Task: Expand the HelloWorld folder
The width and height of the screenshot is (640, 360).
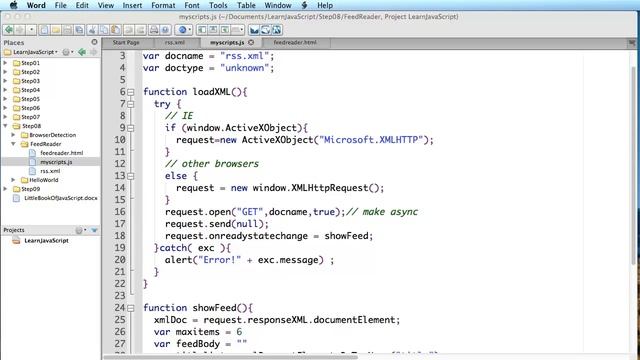Action: 13,180
